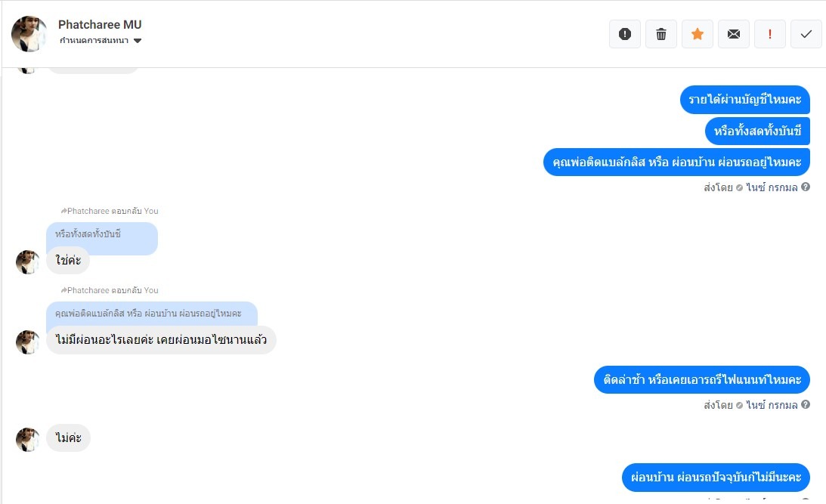Mark conversation unread with envelope icon
Image resolution: width=826 pixels, height=504 pixels.
click(734, 34)
